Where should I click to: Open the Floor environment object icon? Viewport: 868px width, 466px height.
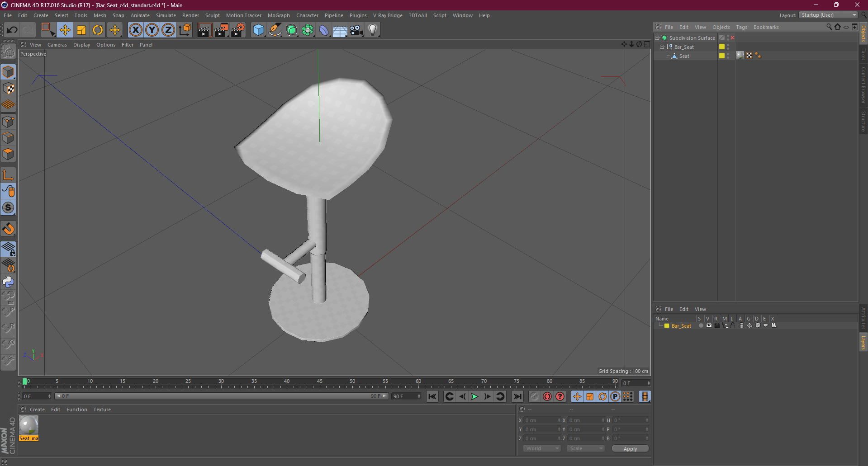pyautogui.click(x=340, y=30)
